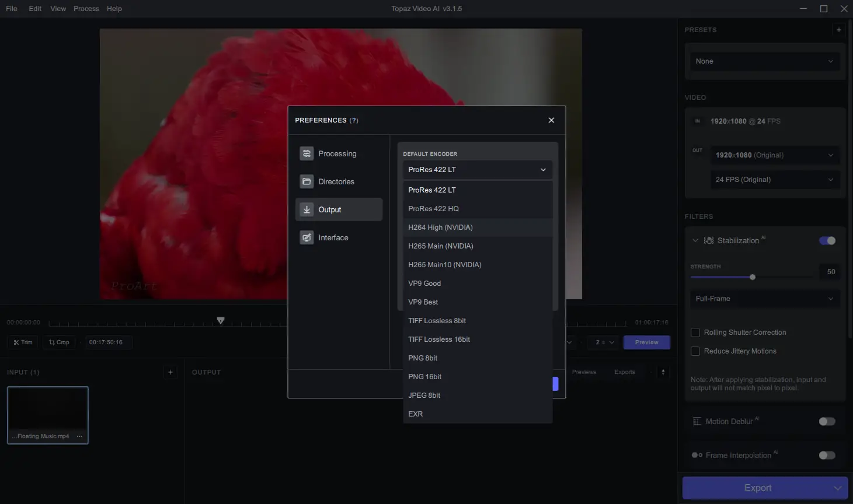The height and width of the screenshot is (504, 853).
Task: Select H264 High (NVIDIA) encoder
Action: click(478, 228)
